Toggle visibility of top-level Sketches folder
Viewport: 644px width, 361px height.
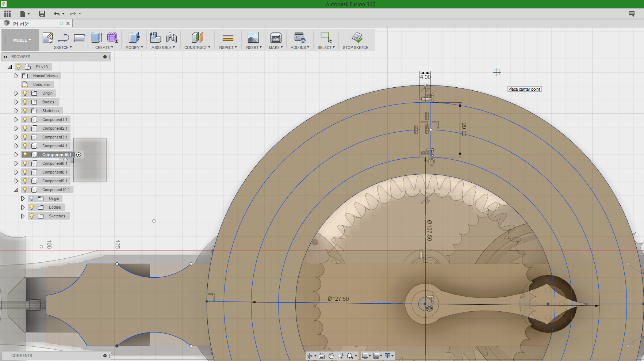pos(25,111)
